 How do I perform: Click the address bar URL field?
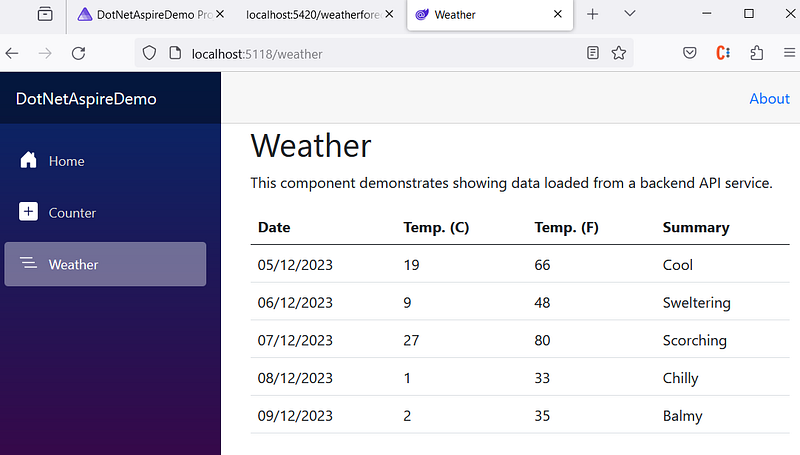(x=380, y=53)
